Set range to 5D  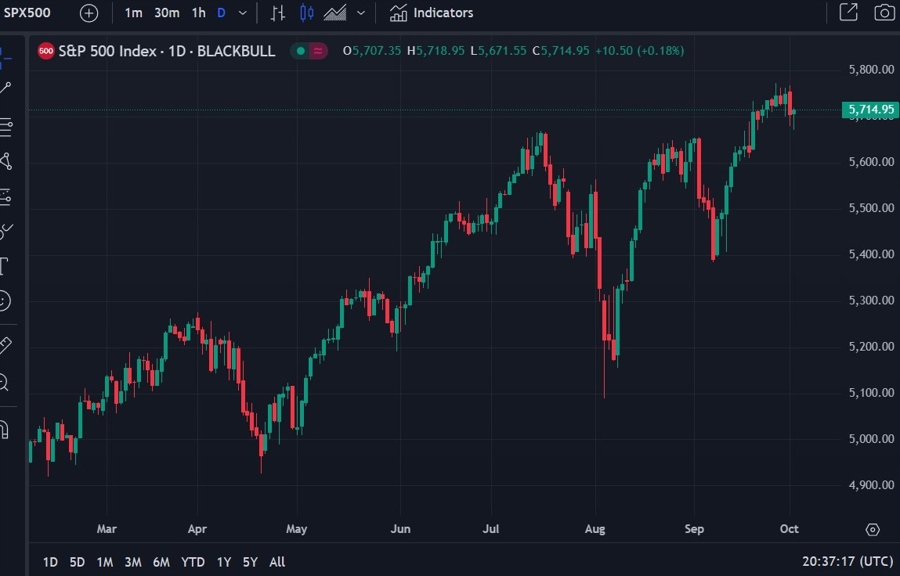(x=77, y=562)
